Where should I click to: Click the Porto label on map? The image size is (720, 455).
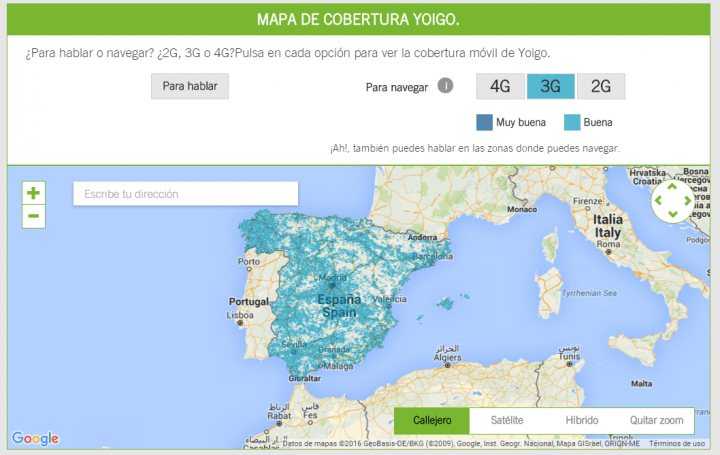[249, 261]
